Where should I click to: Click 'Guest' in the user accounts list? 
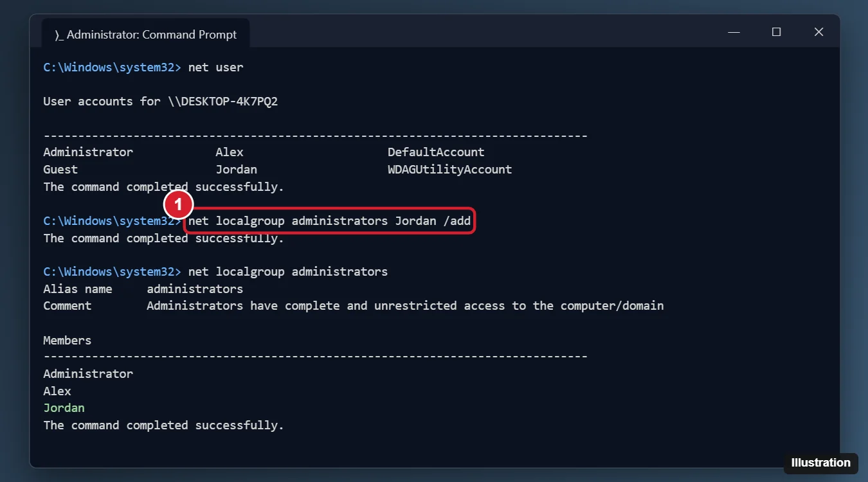click(60, 170)
